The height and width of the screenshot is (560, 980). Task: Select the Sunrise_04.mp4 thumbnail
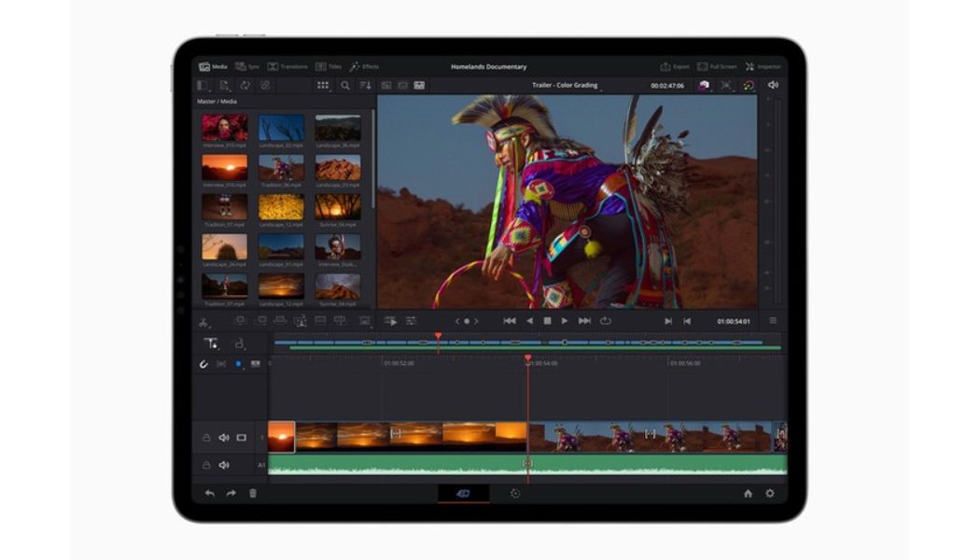338,205
